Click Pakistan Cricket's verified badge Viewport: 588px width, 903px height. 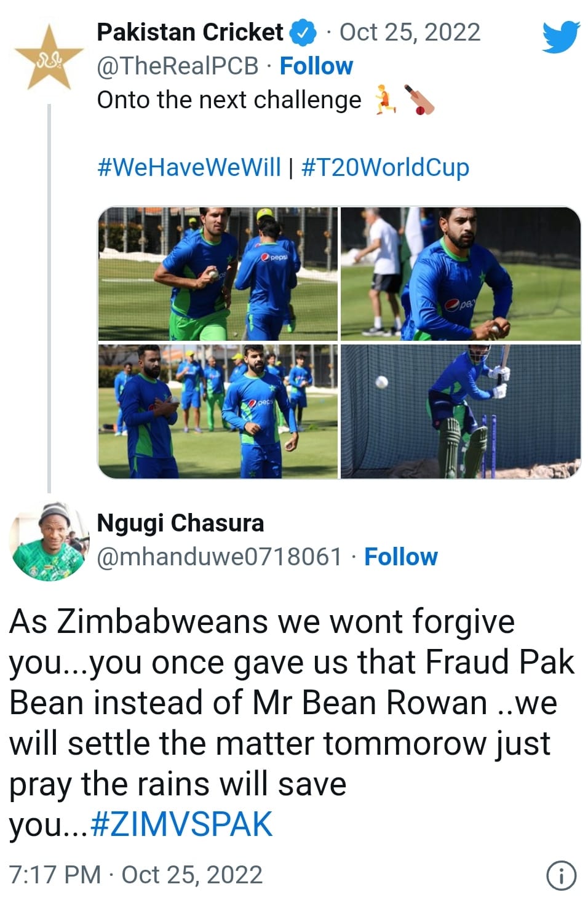click(x=303, y=32)
